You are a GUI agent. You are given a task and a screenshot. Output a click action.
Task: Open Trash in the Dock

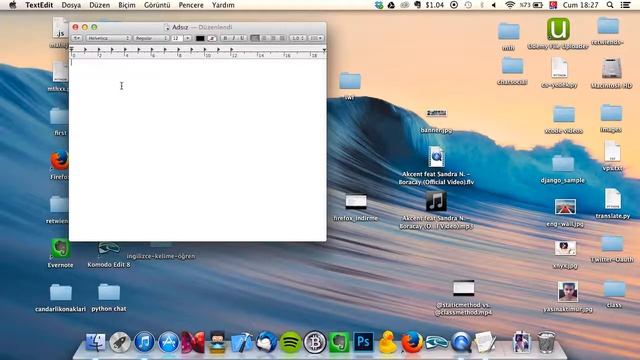(x=546, y=342)
